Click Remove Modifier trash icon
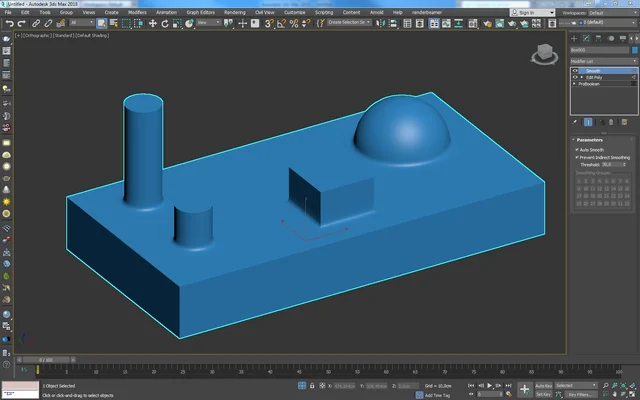Viewport: 640px width, 400px height. pos(611,122)
